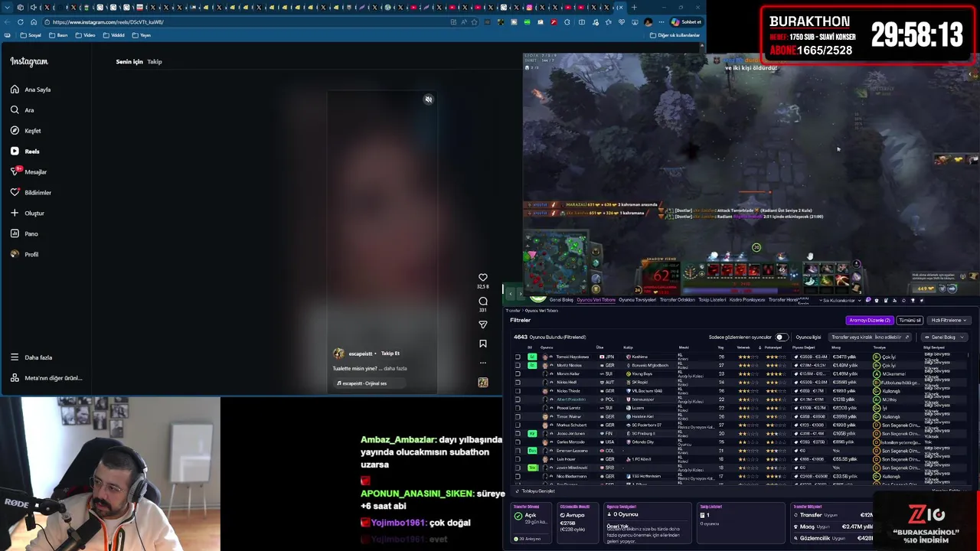Expand caption with daha fazla
Viewport: 980px width, 551px height.
click(395, 369)
